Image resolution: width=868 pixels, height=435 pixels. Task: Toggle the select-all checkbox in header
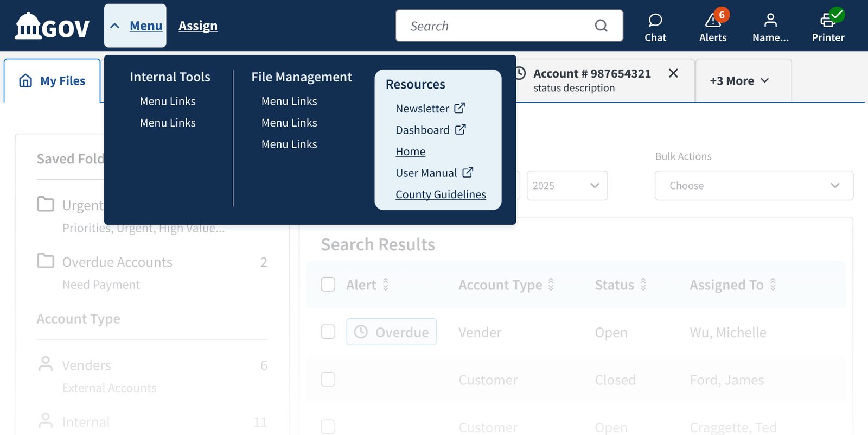coord(328,285)
